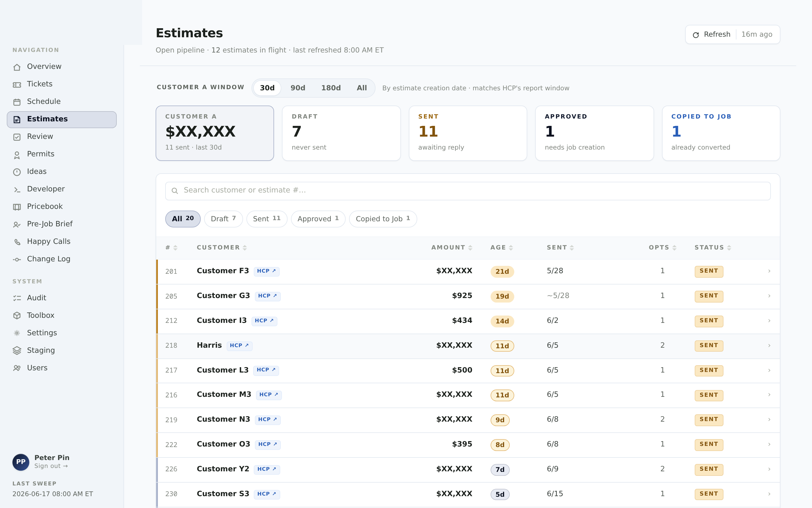The image size is (812, 508).
Task: Click the Users people icon
Action: point(17,368)
